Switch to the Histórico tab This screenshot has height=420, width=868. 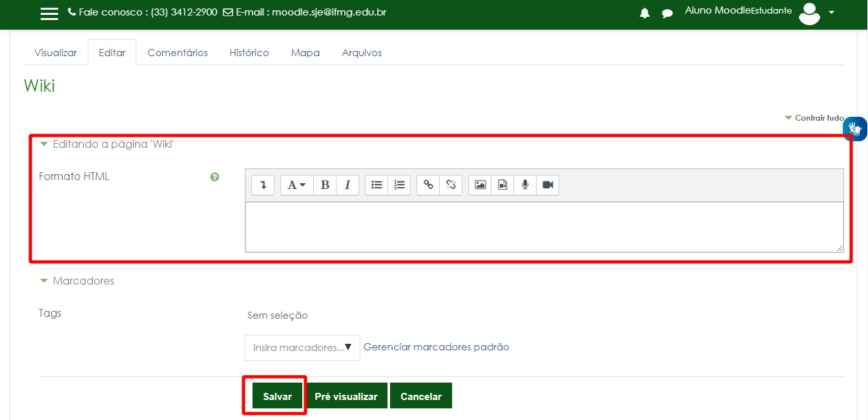point(249,52)
